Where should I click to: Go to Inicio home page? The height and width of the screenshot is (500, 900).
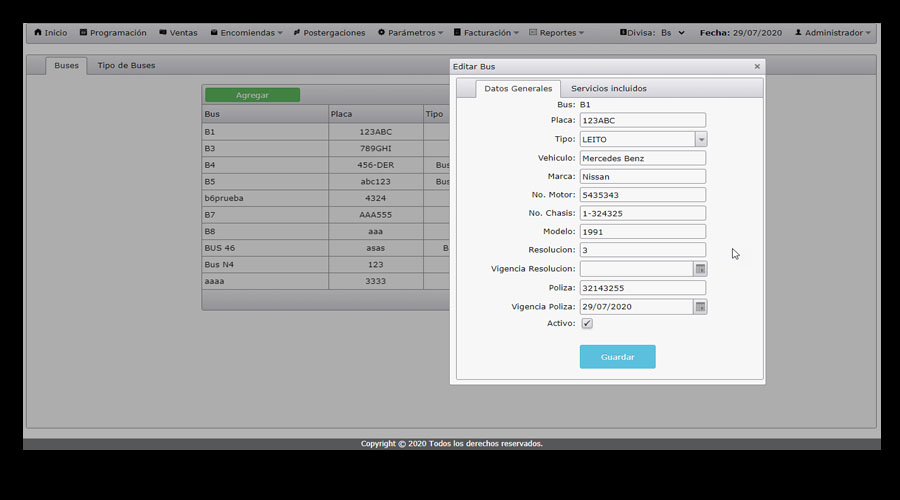coord(51,33)
